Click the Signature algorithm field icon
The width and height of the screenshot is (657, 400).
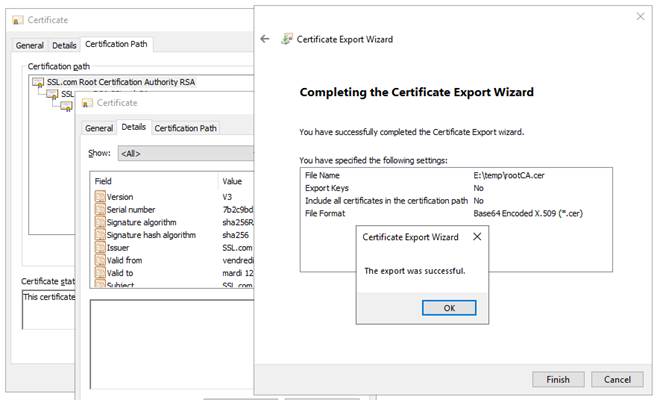pyautogui.click(x=99, y=222)
